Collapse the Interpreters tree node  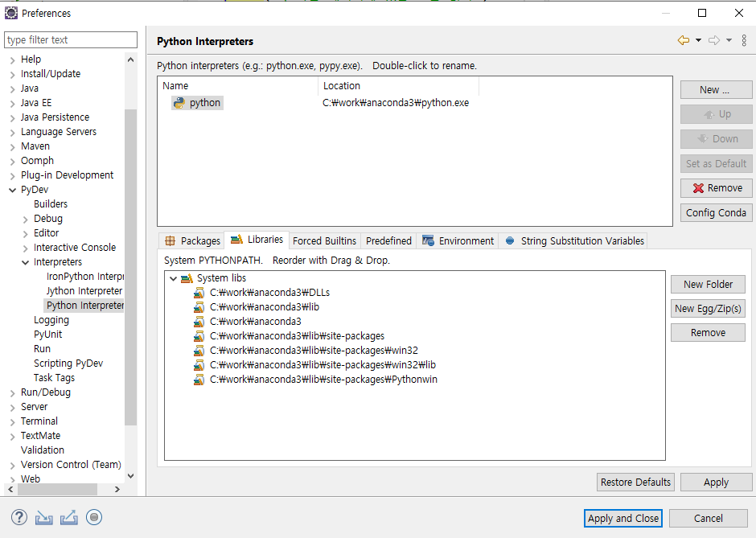point(26,262)
